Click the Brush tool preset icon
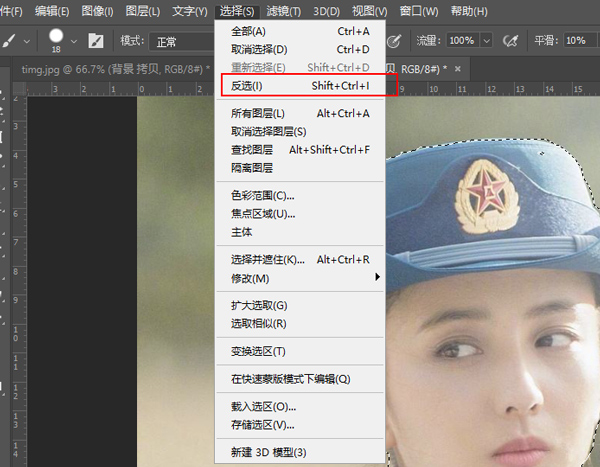This screenshot has height=467, width=600. tap(9, 40)
